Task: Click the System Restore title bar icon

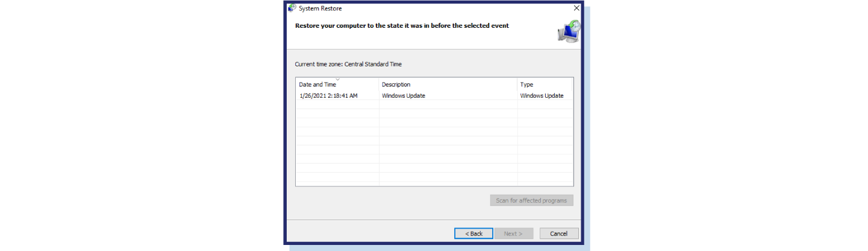Action: tap(292, 8)
